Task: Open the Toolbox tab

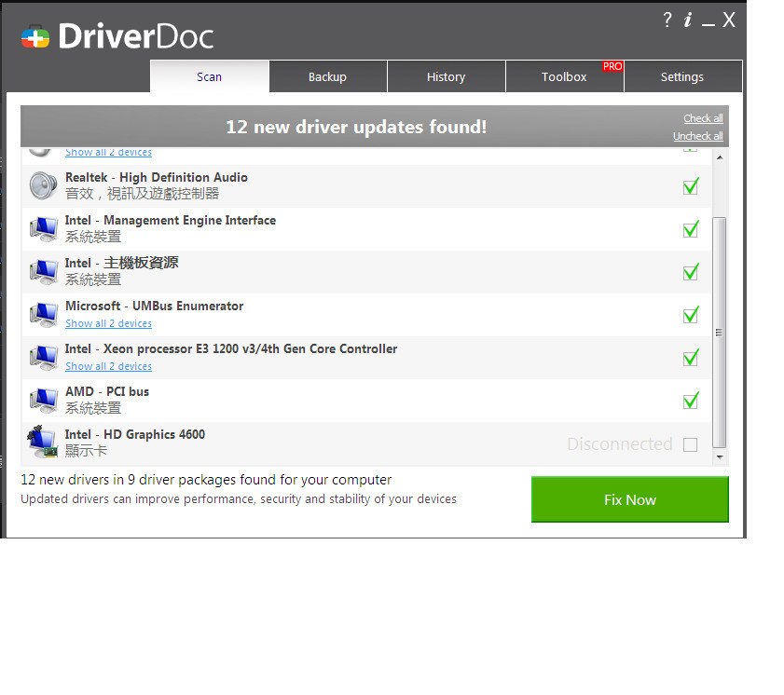Action: tap(565, 76)
